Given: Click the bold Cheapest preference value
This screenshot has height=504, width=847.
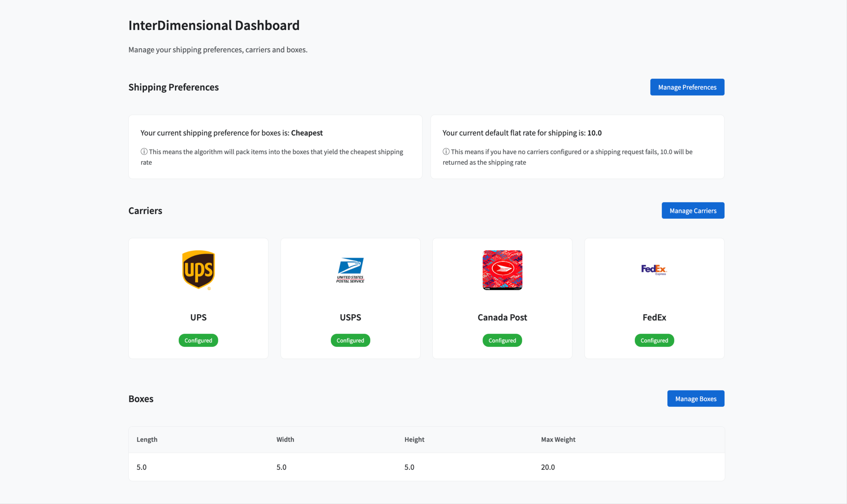Looking at the screenshot, I should point(307,133).
